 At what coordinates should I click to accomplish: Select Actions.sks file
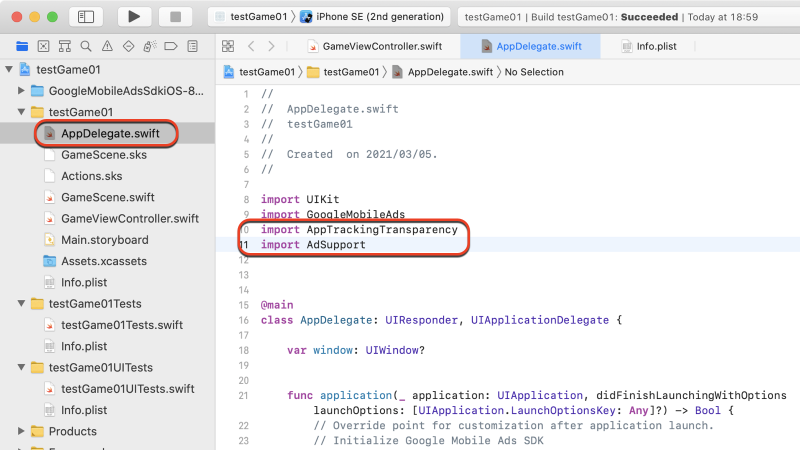(x=92, y=176)
